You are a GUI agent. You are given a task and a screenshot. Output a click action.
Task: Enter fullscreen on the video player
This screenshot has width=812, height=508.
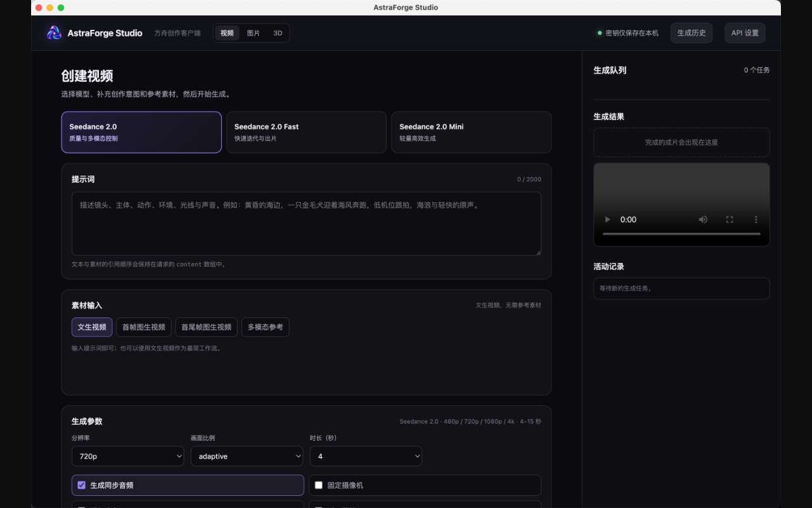(x=730, y=220)
